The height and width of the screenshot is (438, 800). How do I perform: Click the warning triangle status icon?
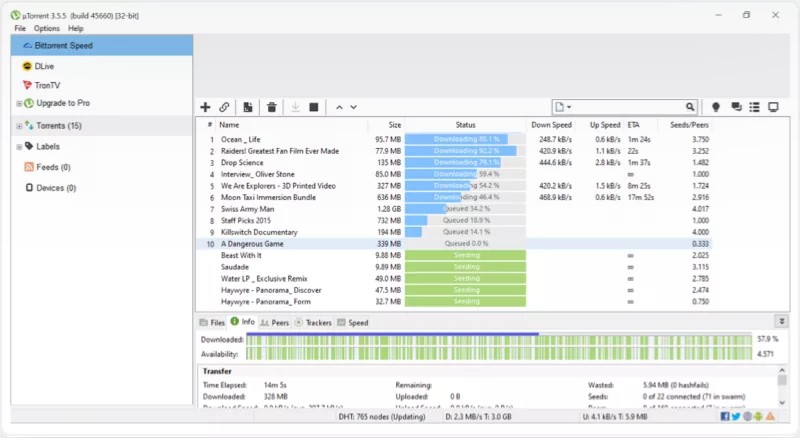[x=770, y=417]
